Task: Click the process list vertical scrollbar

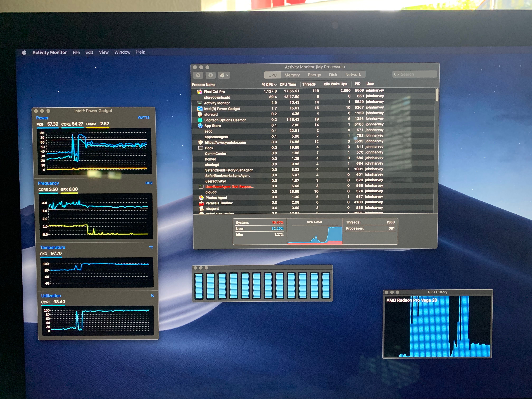Action: click(x=437, y=95)
